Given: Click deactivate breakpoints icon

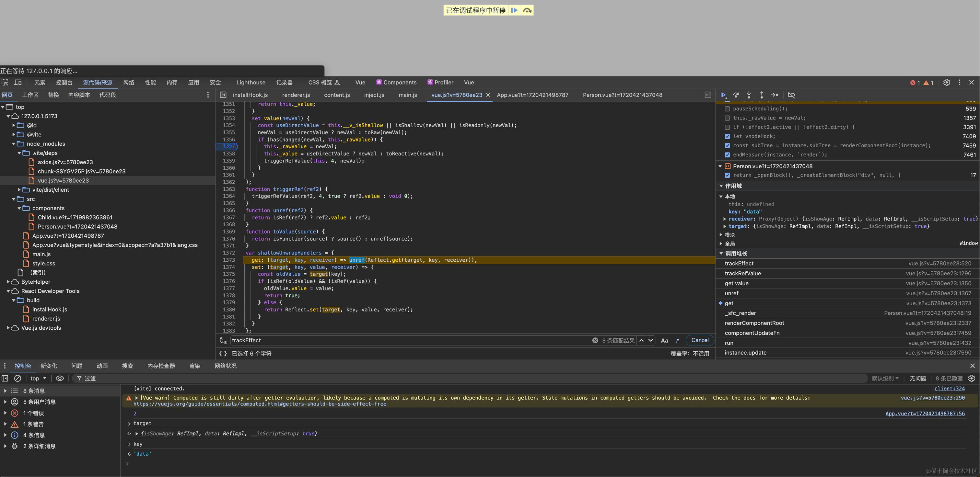Looking at the screenshot, I should 791,95.
